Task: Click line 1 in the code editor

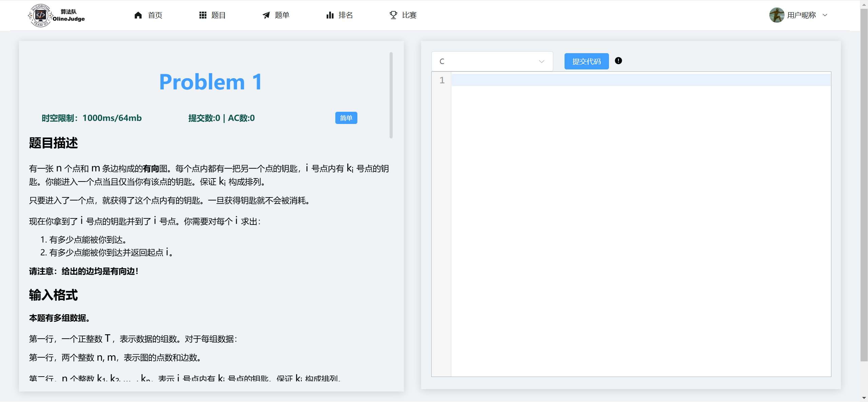Action: (x=641, y=80)
